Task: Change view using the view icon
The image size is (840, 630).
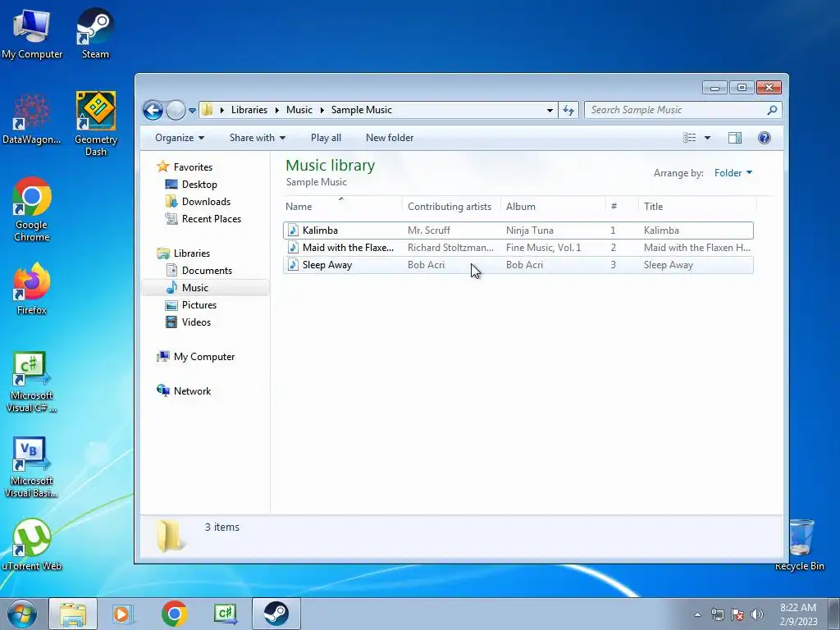Action: [689, 138]
